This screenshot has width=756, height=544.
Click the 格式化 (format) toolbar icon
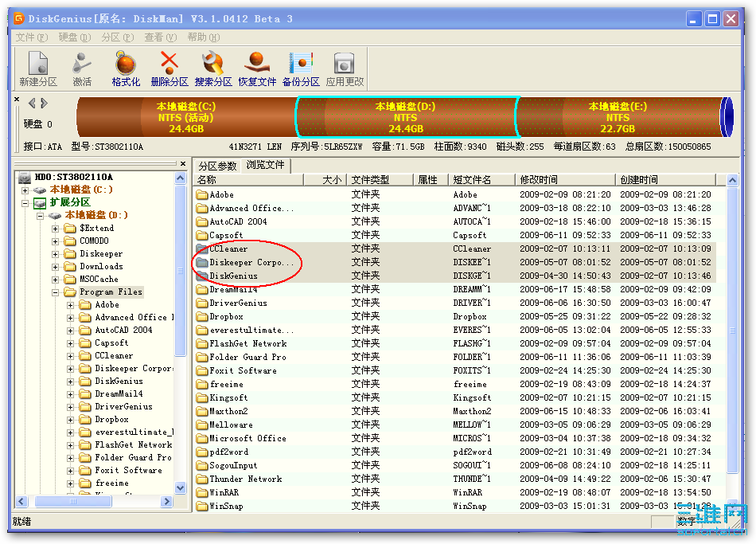[x=126, y=64]
